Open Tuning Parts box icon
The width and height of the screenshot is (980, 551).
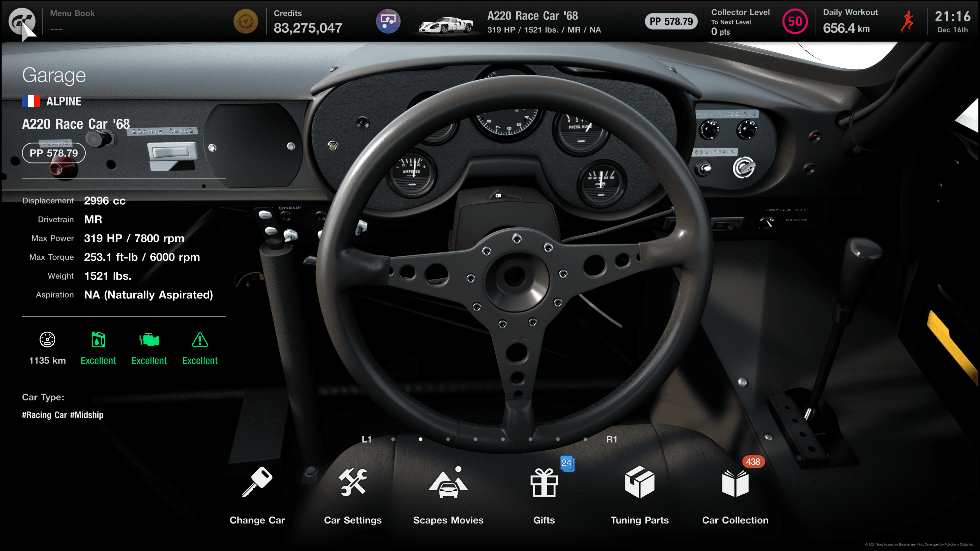[640, 482]
